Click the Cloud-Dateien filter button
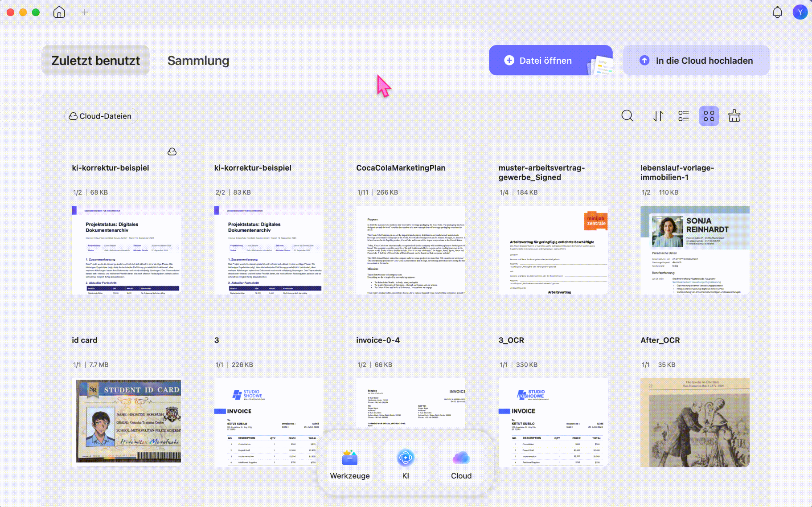812x507 pixels. coord(101,116)
